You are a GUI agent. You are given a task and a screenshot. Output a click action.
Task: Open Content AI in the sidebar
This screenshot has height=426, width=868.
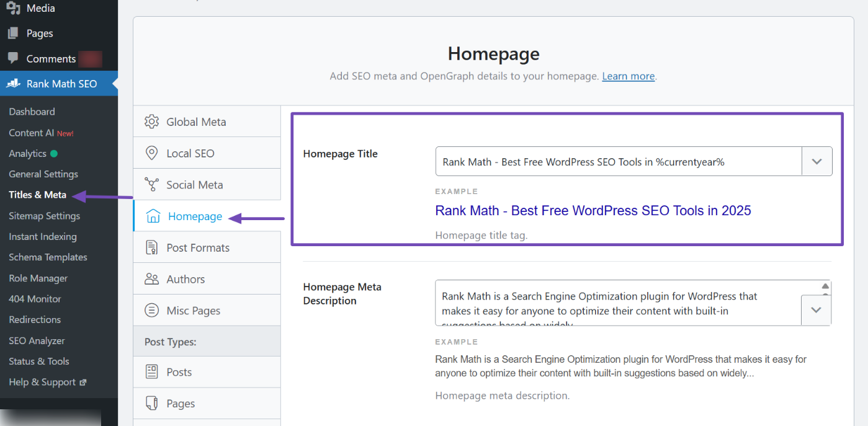pos(31,133)
